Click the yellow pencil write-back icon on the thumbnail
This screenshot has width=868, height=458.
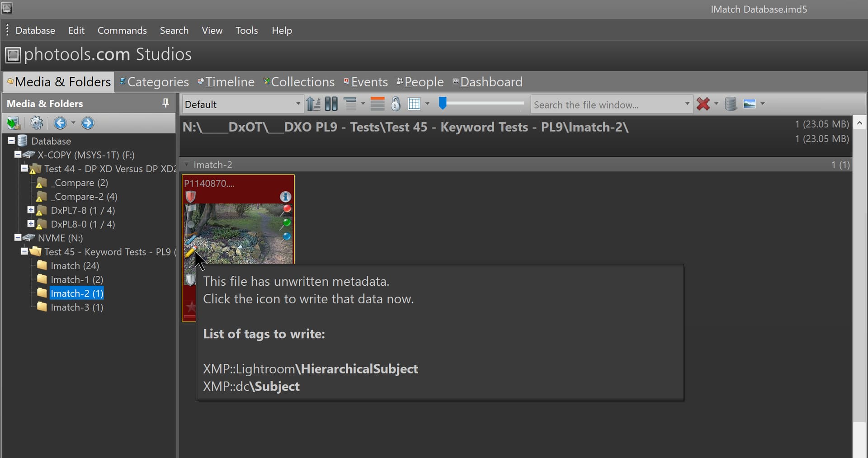tap(190, 252)
